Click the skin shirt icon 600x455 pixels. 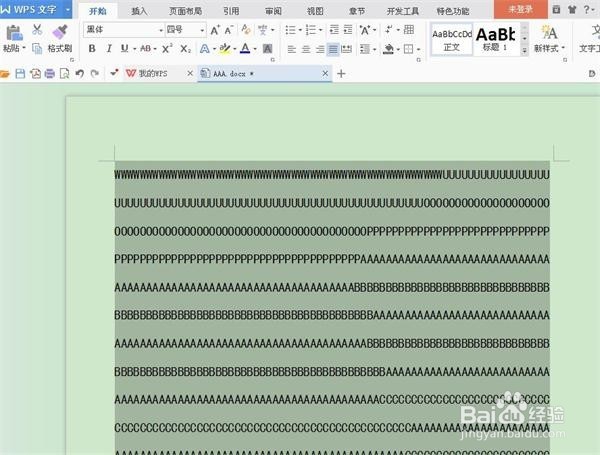[572, 10]
